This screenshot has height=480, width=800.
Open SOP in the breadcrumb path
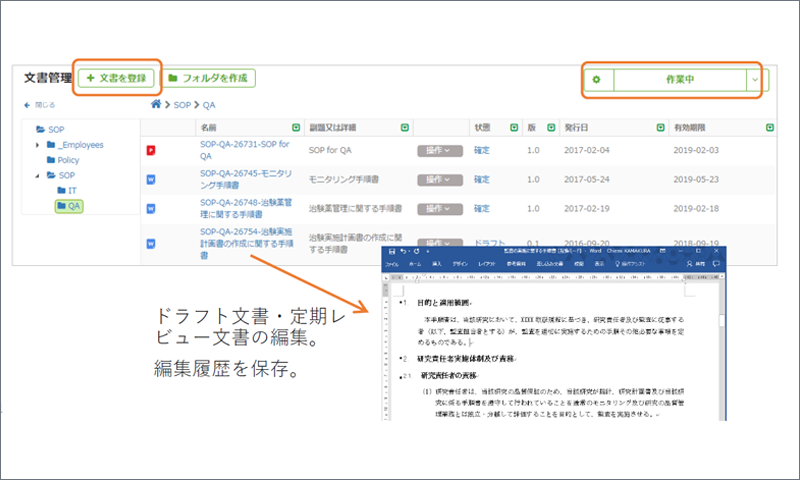182,105
